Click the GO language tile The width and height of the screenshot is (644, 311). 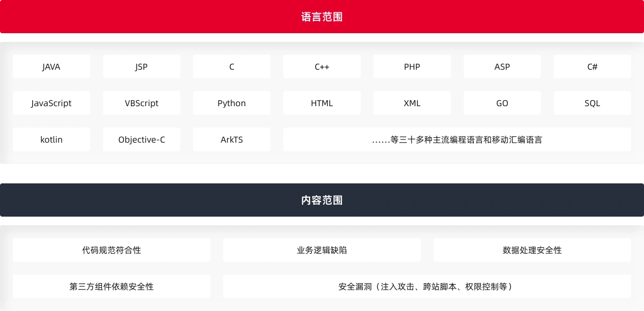502,103
